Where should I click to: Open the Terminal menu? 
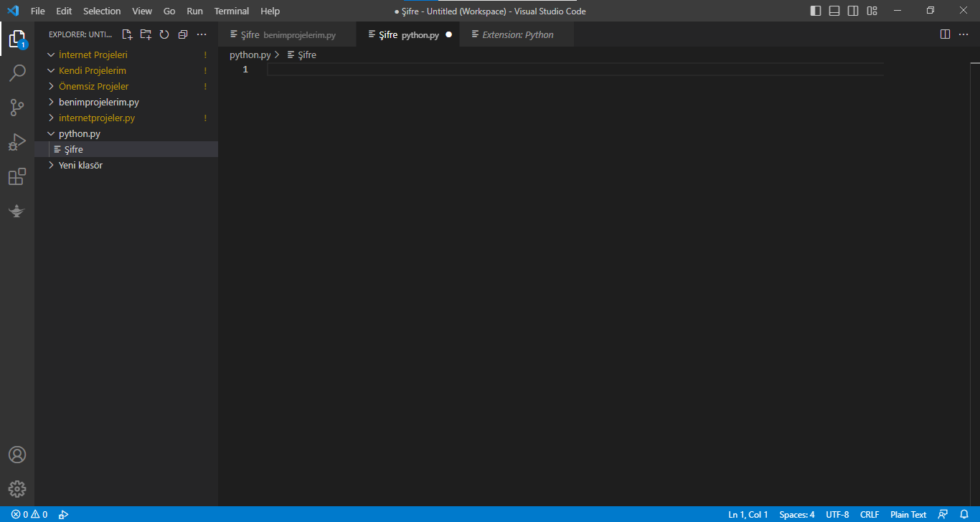(232, 11)
